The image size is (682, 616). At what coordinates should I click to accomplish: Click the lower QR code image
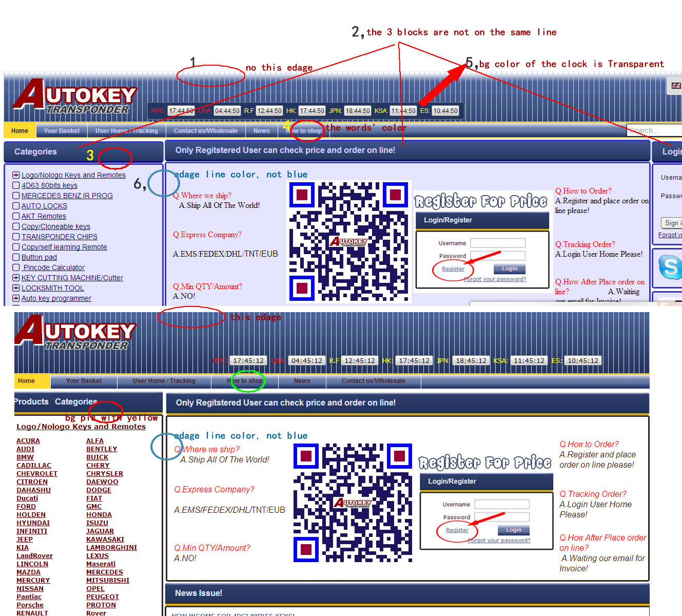(353, 503)
